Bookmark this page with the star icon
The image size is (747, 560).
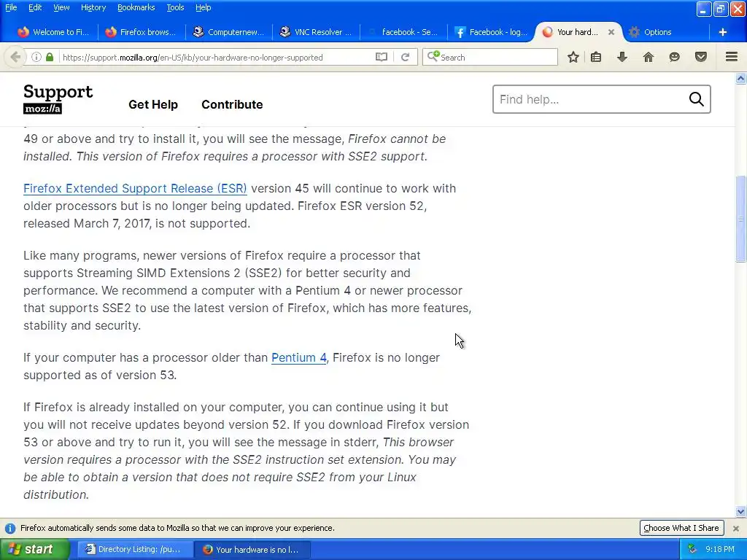tap(573, 57)
